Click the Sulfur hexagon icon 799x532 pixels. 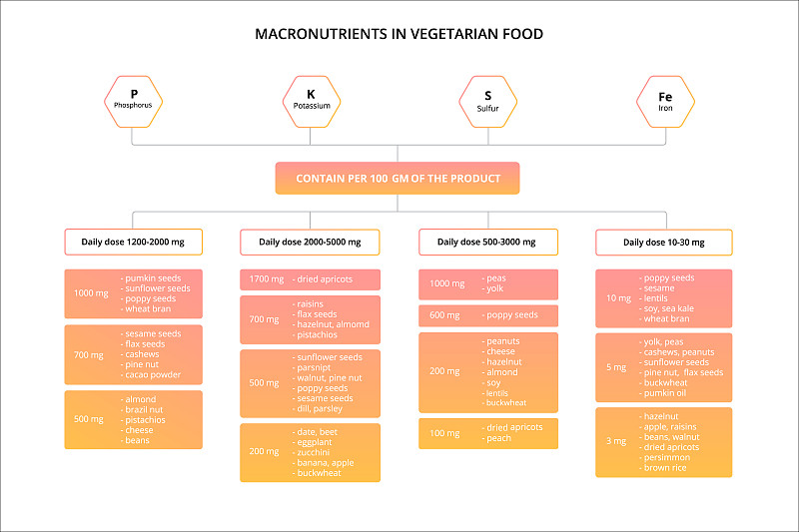click(x=487, y=101)
